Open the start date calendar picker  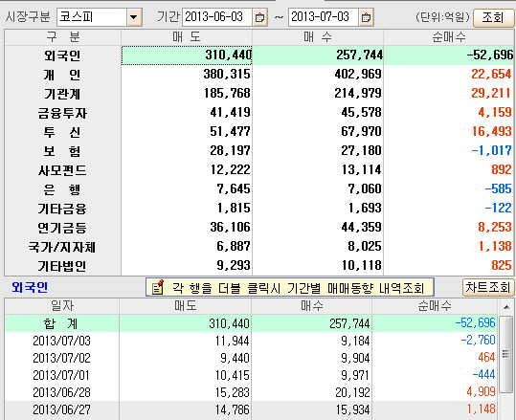click(259, 17)
